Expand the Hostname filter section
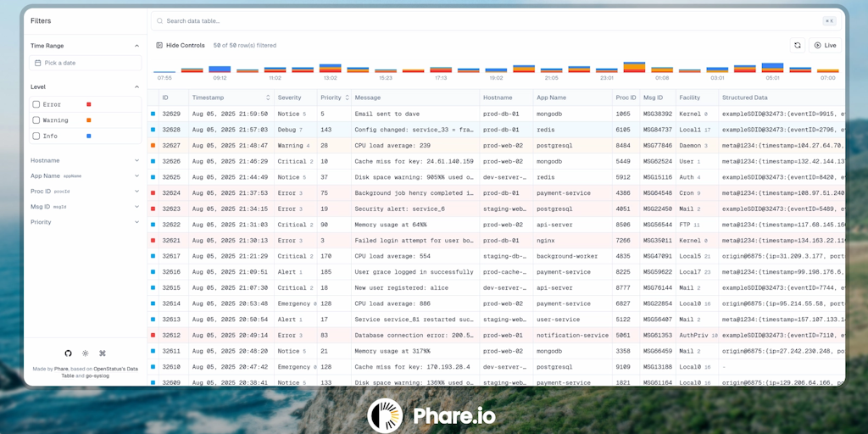Image resolution: width=868 pixels, height=434 pixels. 136,160
